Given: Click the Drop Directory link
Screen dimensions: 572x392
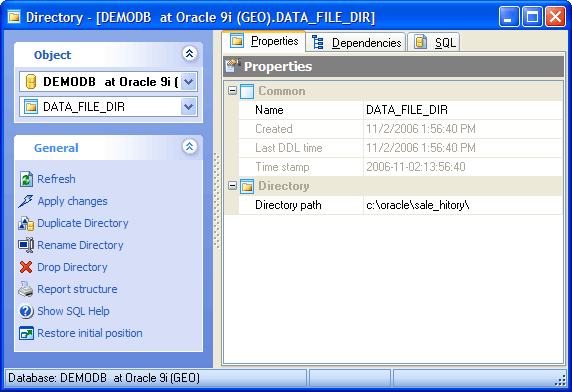Looking at the screenshot, I should click(72, 267).
